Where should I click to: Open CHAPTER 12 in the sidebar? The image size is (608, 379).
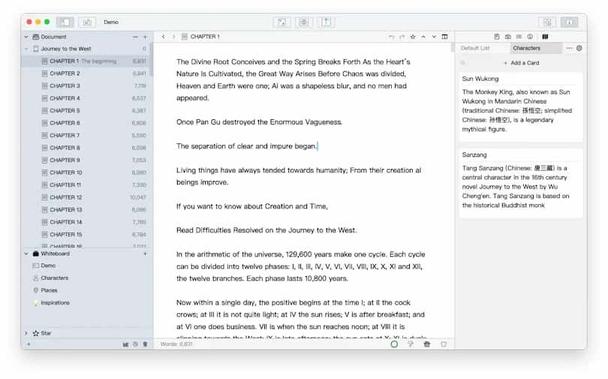point(86,197)
